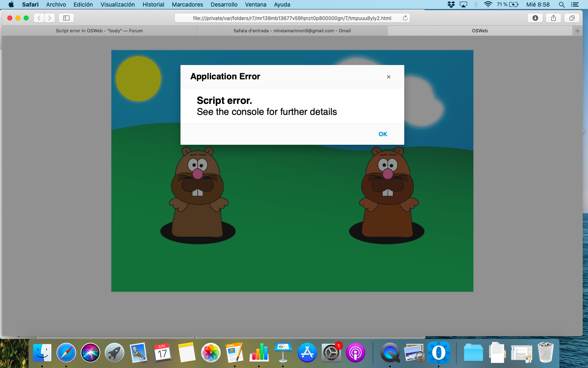Select the OSWeb tab
Image resolution: width=588 pixels, height=368 pixels.
(x=480, y=31)
